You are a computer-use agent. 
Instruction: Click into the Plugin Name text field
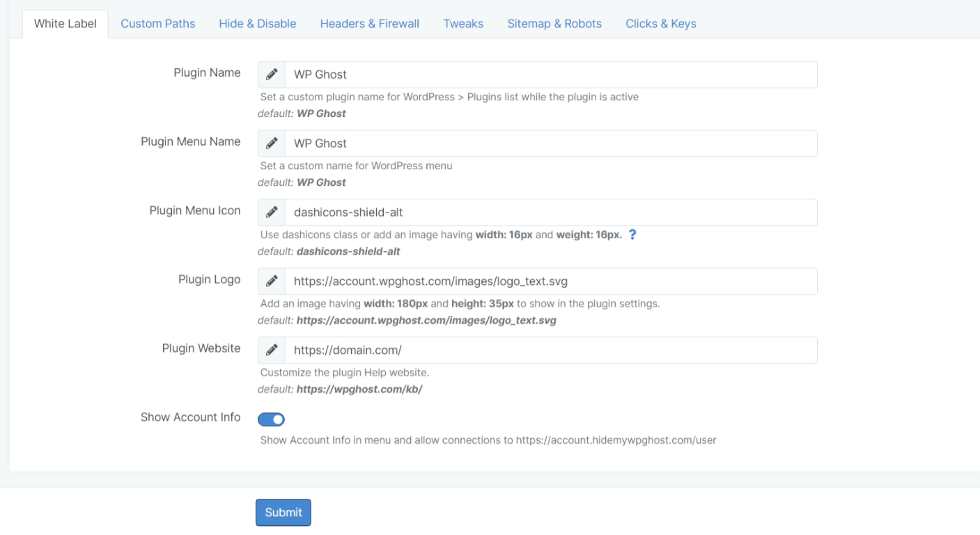tap(550, 75)
